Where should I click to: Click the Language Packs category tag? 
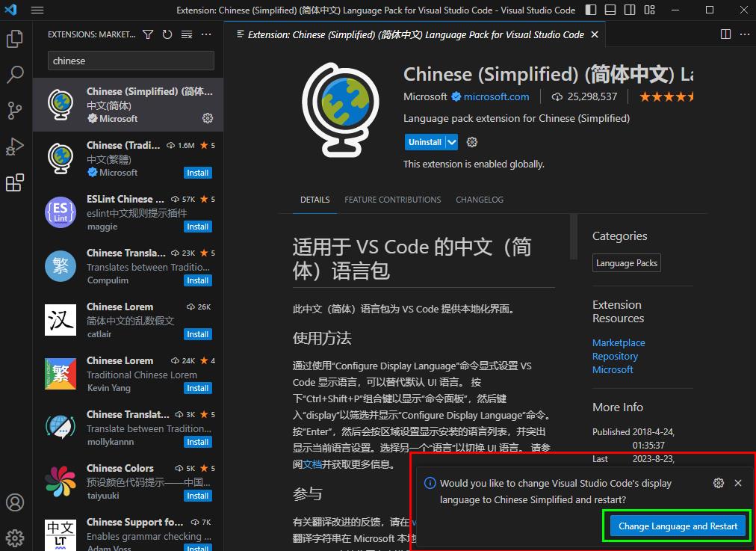click(626, 263)
